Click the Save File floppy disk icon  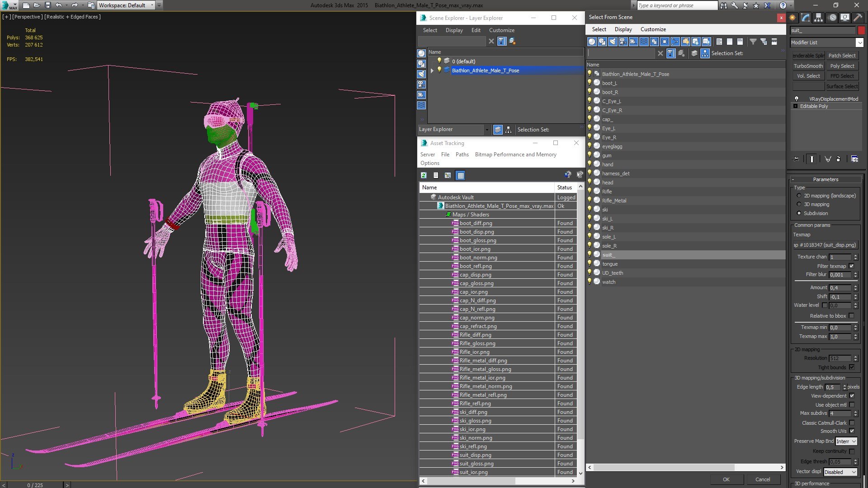pos(47,5)
